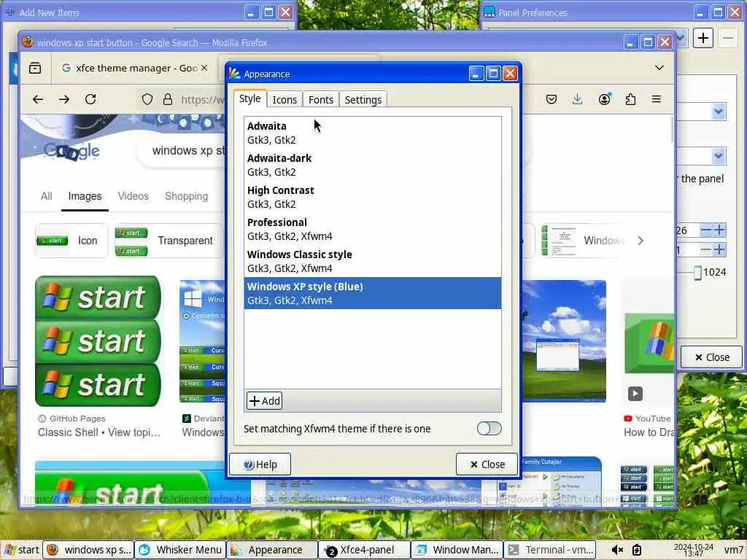Viewport: 747px width, 560px height.
Task: Increase the value ending in 26 stepper
Action: (719, 230)
